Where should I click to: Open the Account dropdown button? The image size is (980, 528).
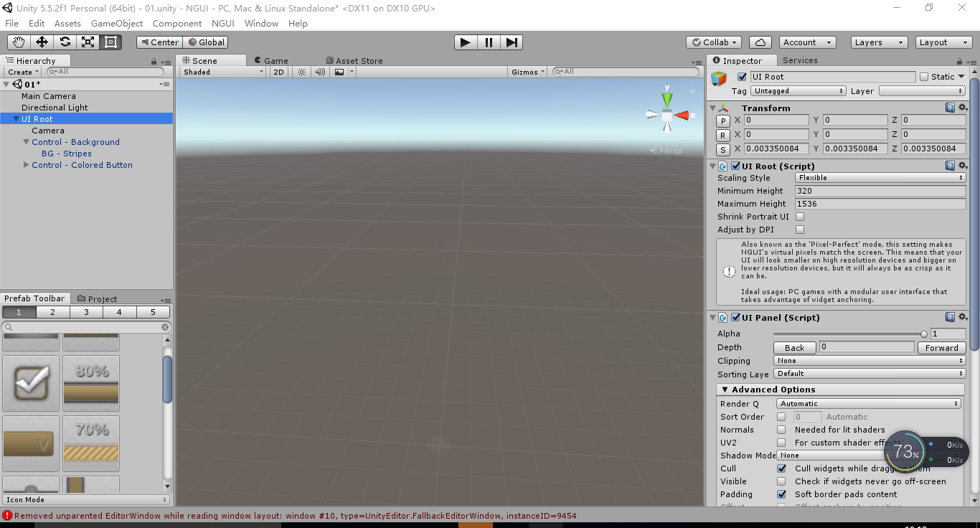pyautogui.click(x=808, y=42)
